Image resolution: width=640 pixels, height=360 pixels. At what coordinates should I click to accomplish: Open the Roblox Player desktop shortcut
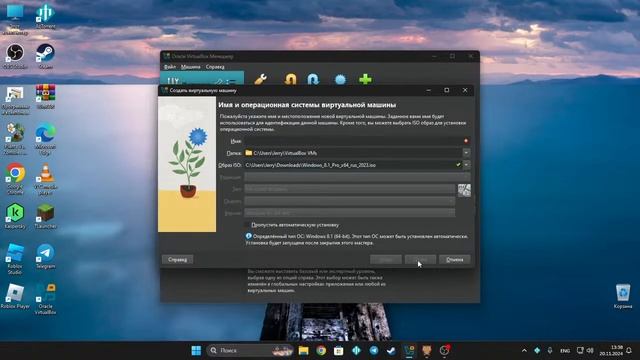pyautogui.click(x=15, y=296)
